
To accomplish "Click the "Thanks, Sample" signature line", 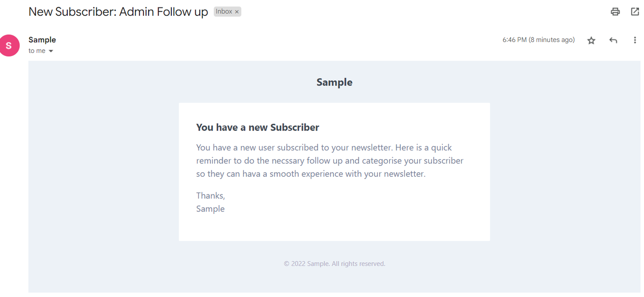I will point(210,202).
